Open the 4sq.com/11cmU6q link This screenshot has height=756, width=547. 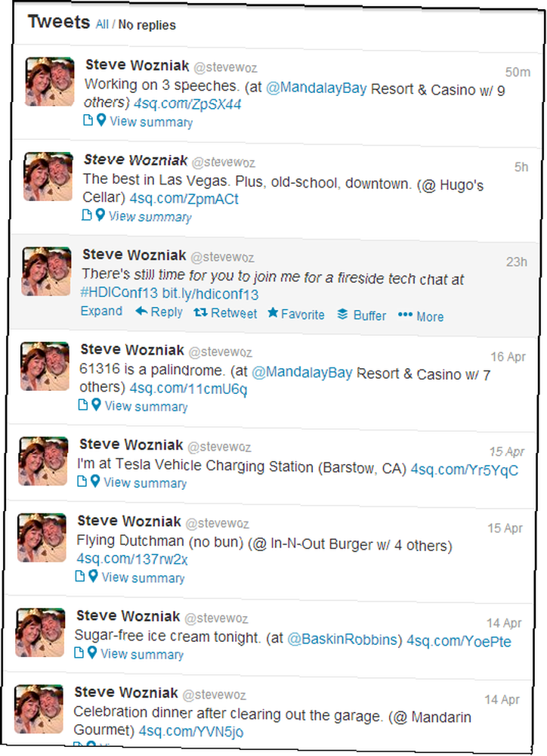tap(188, 389)
